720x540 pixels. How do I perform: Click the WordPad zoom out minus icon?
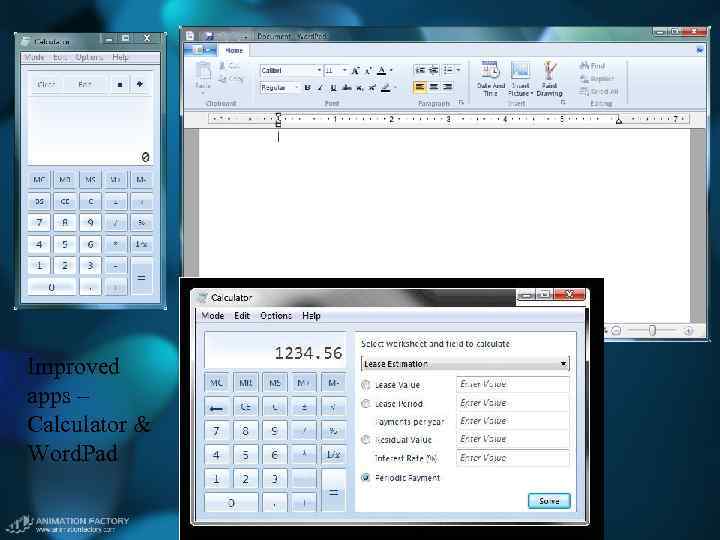point(616,330)
